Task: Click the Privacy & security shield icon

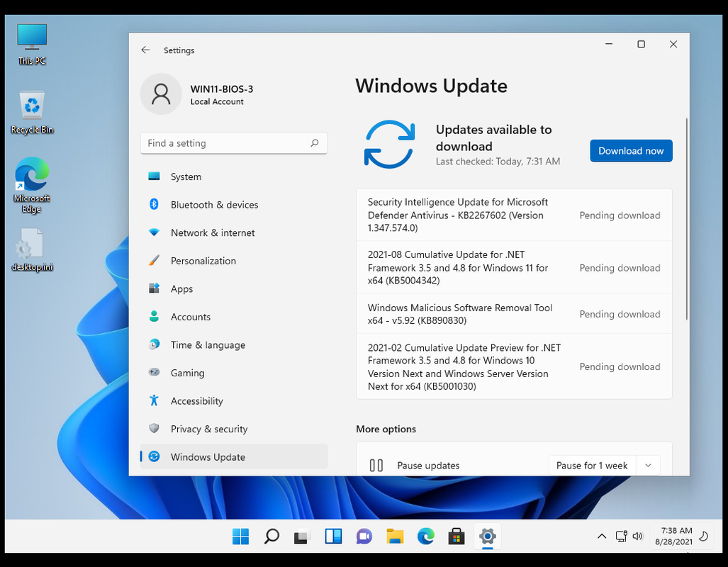Action: coord(154,428)
